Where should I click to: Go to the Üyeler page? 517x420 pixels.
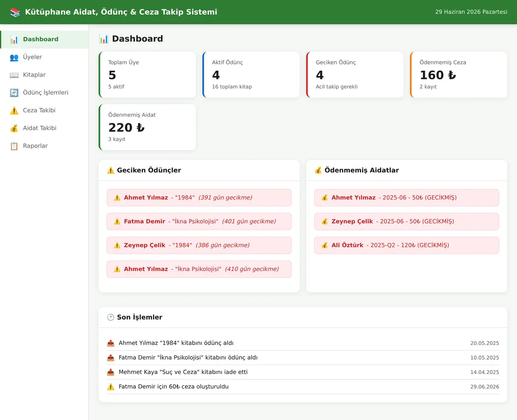44,57
